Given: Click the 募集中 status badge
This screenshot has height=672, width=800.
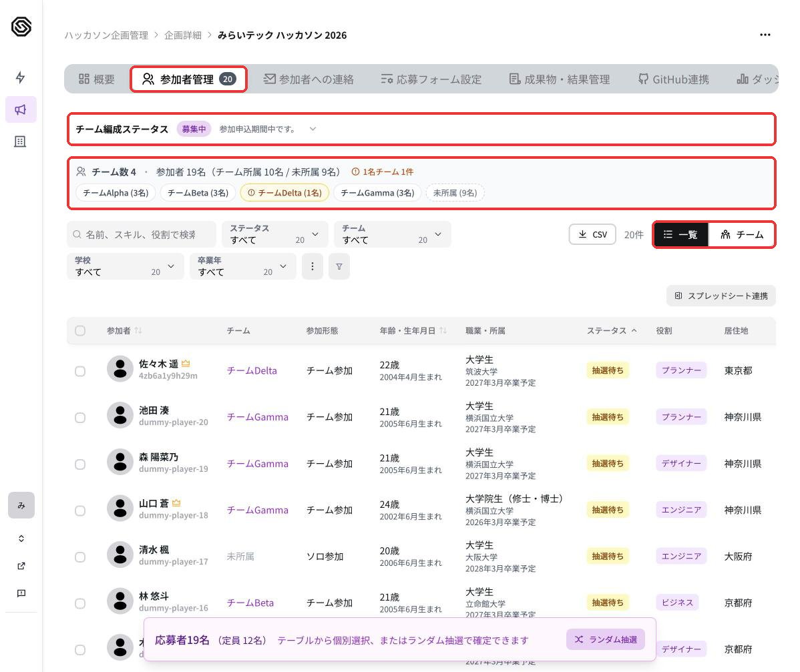Looking at the screenshot, I should point(194,129).
